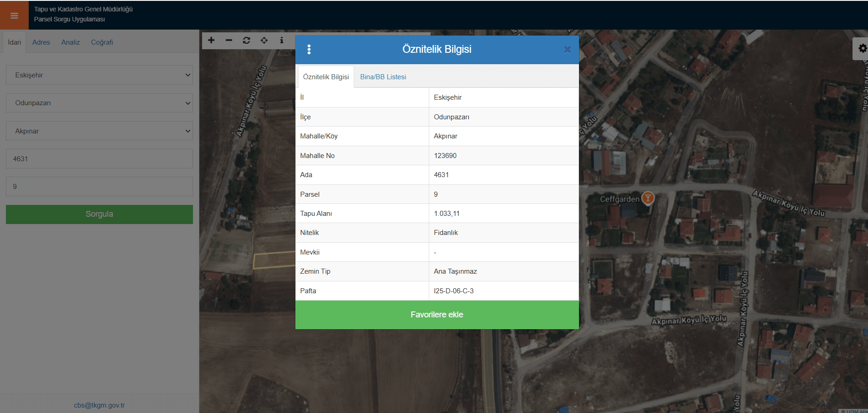The width and height of the screenshot is (868, 413).
Task: Switch to the Analiz tab
Action: point(71,42)
